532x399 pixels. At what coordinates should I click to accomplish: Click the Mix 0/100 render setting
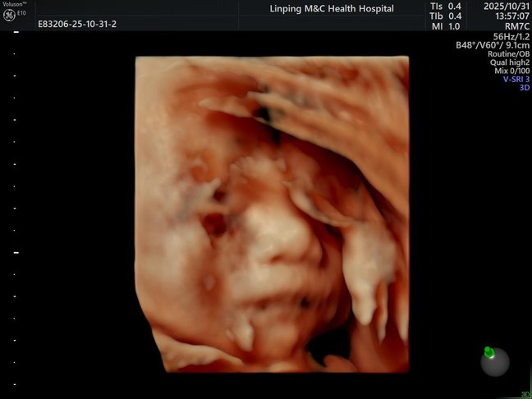(509, 69)
